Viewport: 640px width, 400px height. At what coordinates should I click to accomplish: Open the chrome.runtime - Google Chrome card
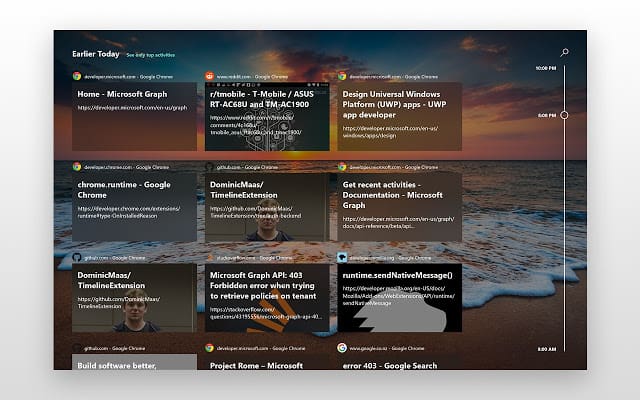[x=134, y=207]
